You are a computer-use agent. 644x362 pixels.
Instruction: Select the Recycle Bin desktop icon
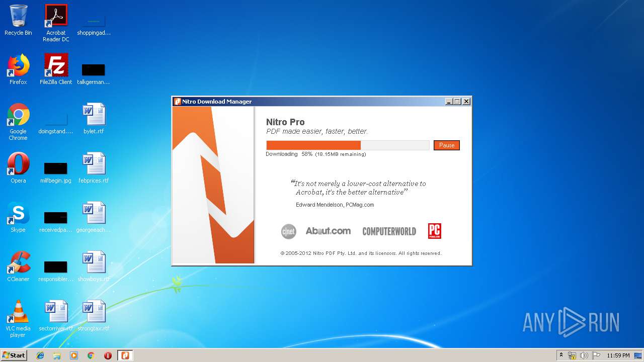[x=18, y=20]
